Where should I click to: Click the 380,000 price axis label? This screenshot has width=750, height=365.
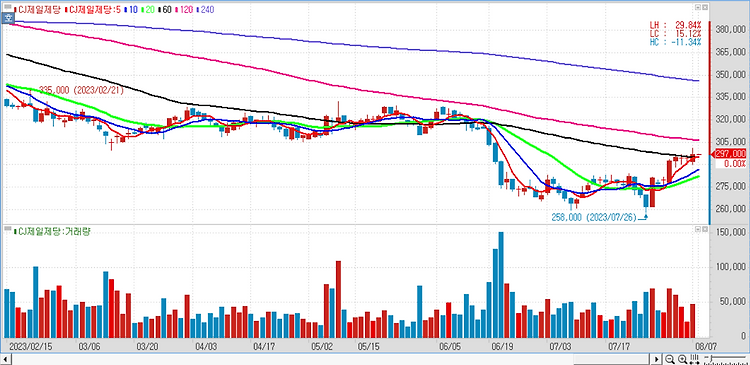(731, 30)
